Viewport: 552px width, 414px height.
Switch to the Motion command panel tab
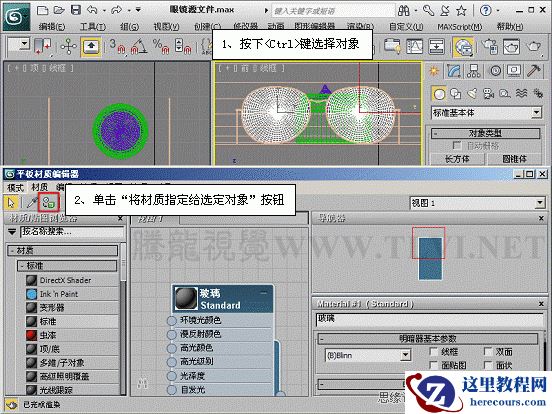495,71
